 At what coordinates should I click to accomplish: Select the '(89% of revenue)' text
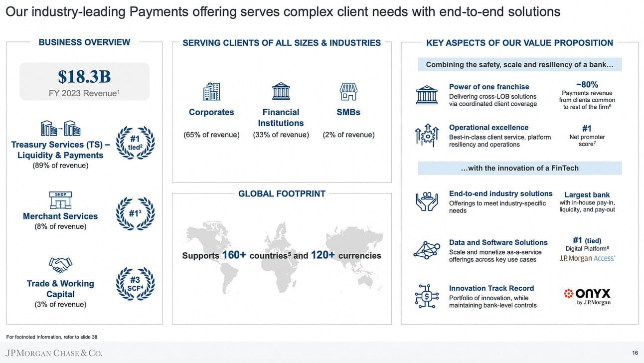click(x=60, y=165)
